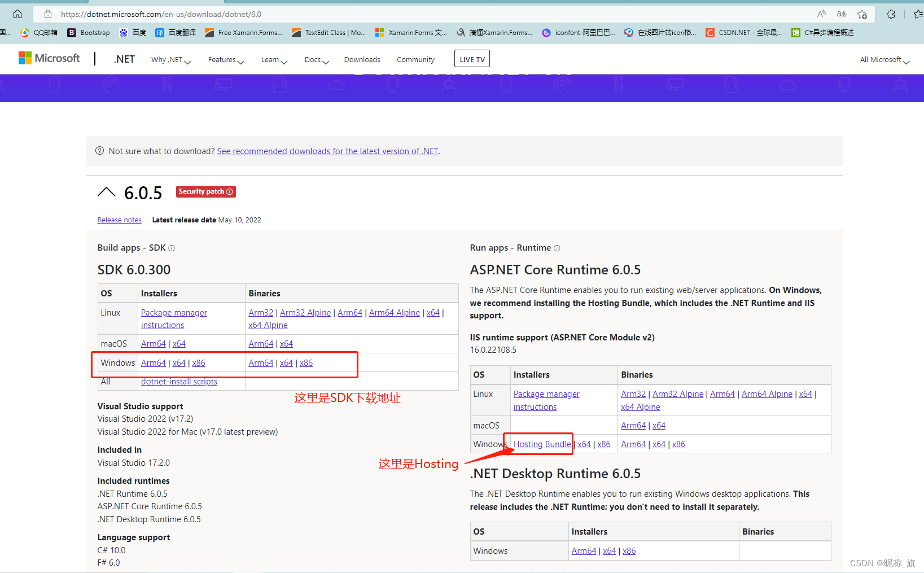Click the Microsoft logo

point(49,58)
